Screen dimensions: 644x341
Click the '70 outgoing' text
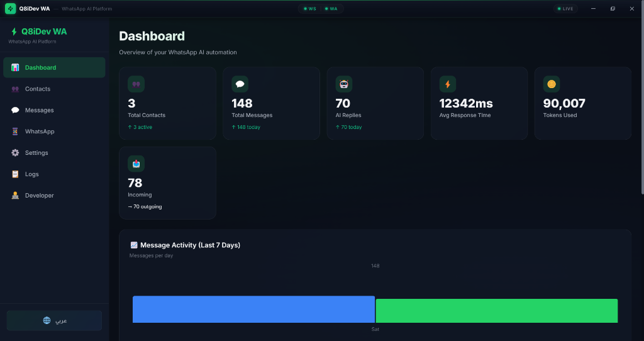145,206
